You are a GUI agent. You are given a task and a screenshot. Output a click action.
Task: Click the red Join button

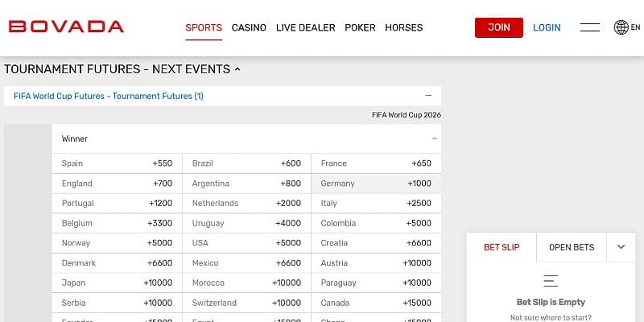[498, 27]
